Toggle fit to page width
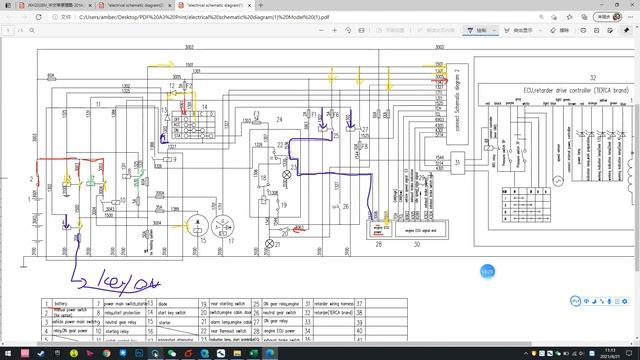The height and width of the screenshot is (360, 640). [362, 30]
